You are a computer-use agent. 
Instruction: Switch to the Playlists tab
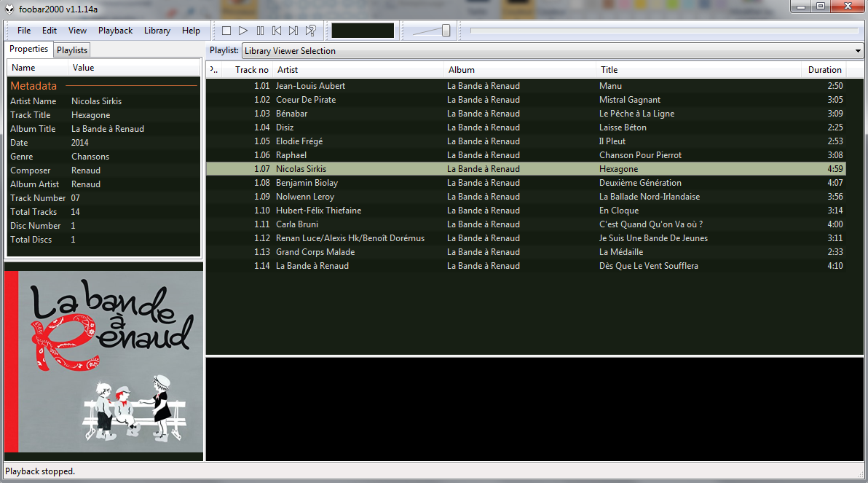point(72,50)
